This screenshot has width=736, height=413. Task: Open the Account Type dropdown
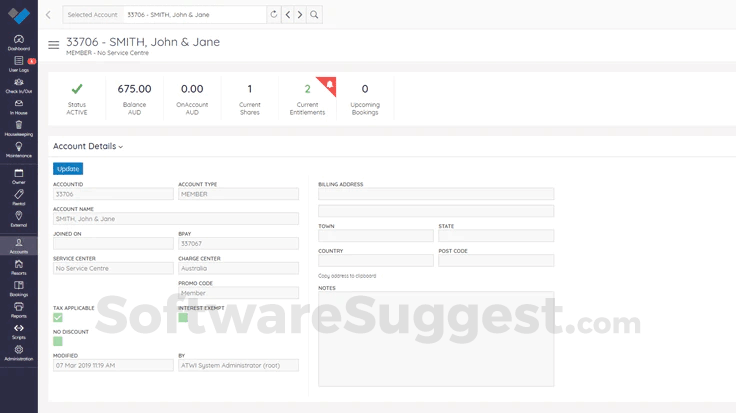[238, 194]
